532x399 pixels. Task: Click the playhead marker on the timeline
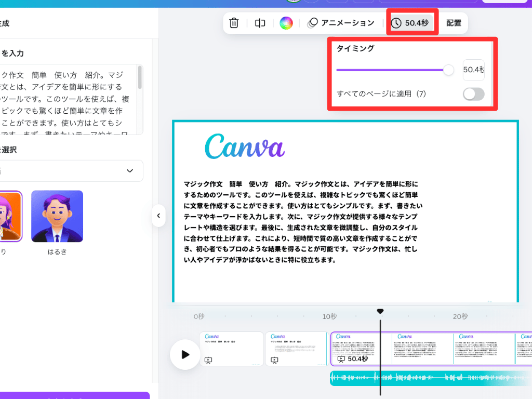tap(380, 311)
